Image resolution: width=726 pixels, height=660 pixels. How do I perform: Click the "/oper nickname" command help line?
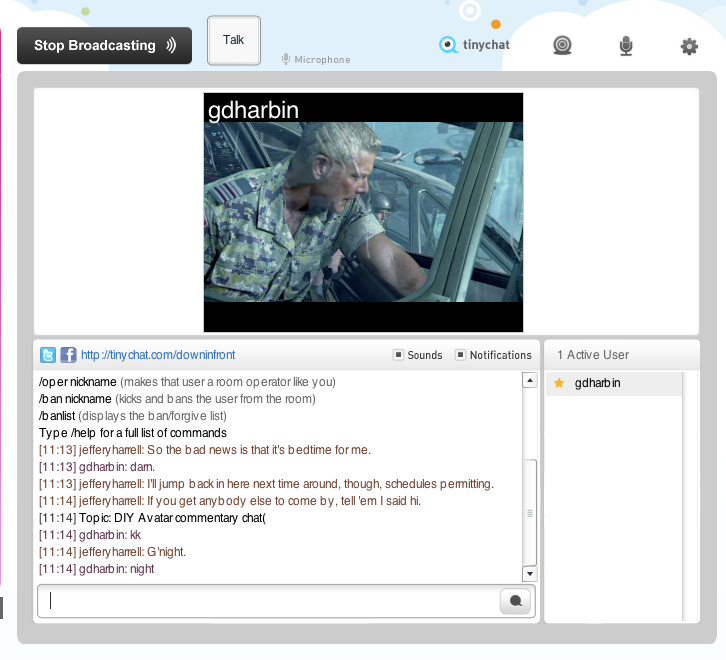tap(188, 382)
